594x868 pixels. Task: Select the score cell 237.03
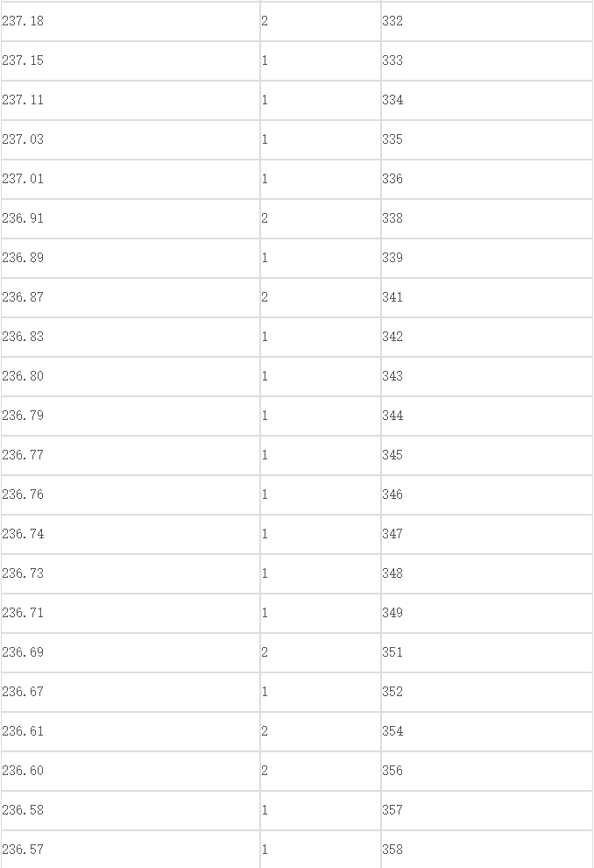click(131, 139)
